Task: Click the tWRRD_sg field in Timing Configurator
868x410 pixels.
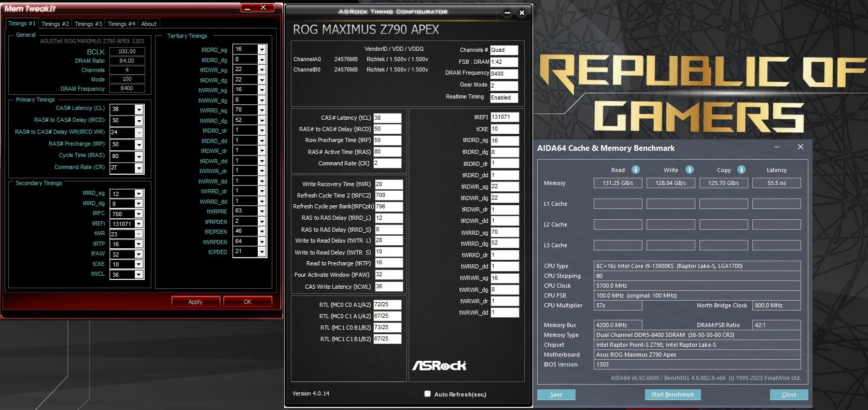Action: (x=505, y=232)
